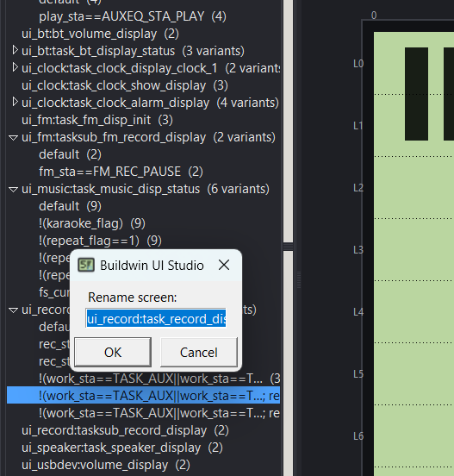The height and width of the screenshot is (476, 454).
Task: Click OK in the Rename screen dialog
Action: (113, 352)
